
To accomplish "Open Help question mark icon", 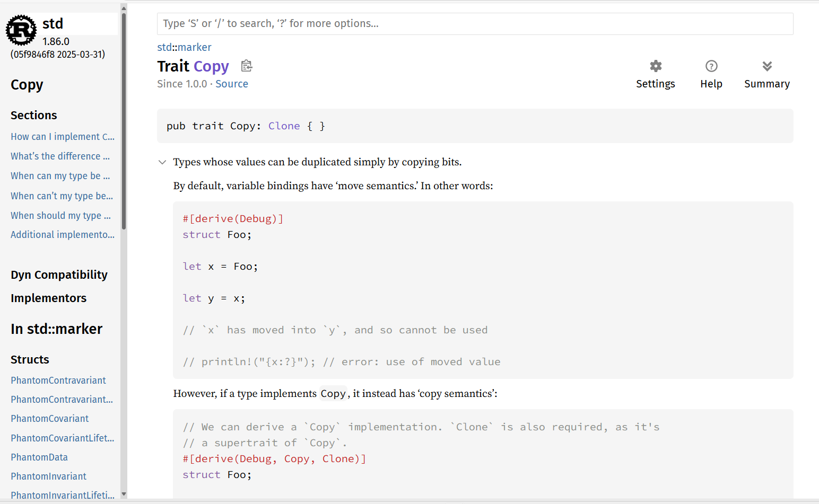I will [x=711, y=66].
